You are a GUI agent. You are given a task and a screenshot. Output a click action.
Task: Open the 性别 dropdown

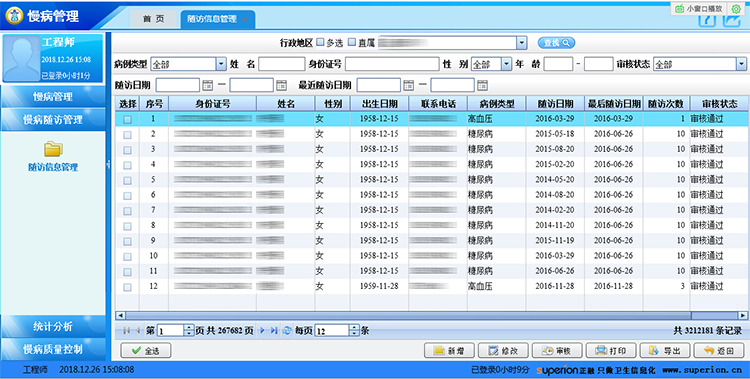point(507,64)
